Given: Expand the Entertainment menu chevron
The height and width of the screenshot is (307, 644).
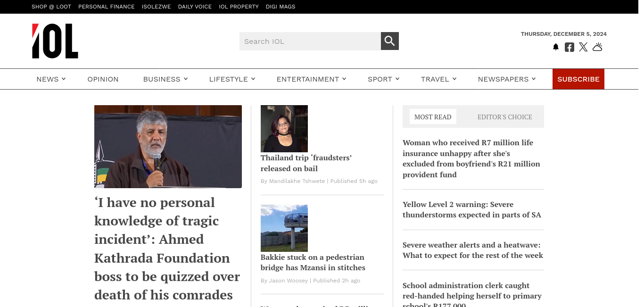Looking at the screenshot, I should pos(344,79).
